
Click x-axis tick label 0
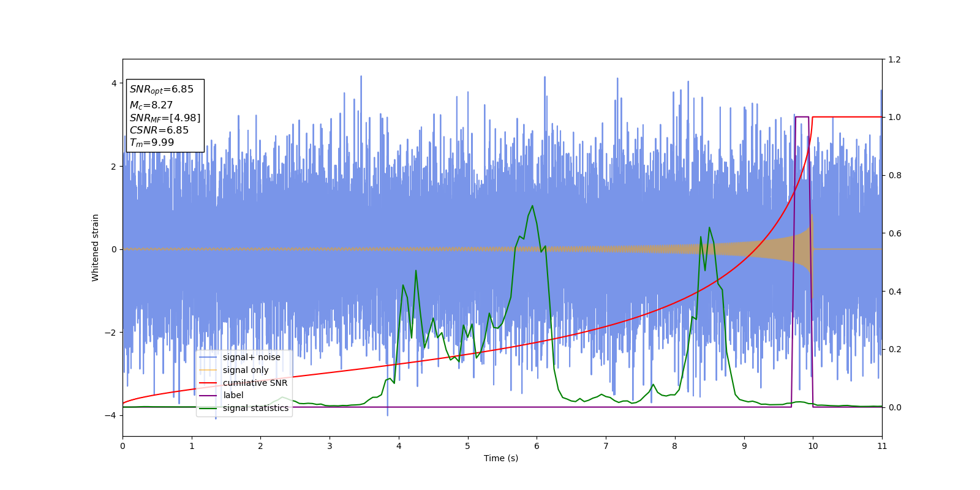tap(123, 446)
